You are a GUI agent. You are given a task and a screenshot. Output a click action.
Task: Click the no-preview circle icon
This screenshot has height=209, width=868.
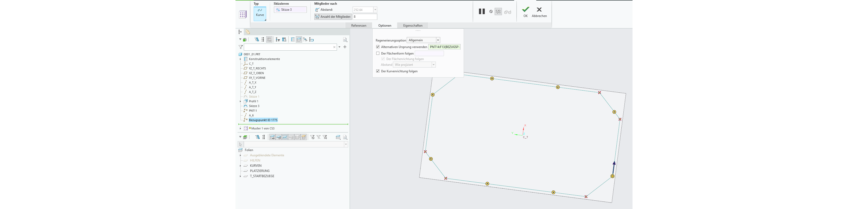[491, 12]
